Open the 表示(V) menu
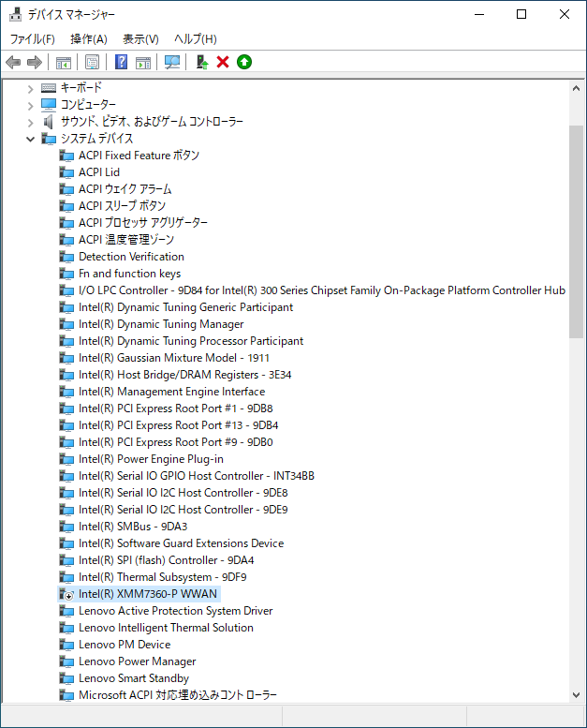Viewport: 587px width, 728px height. pyautogui.click(x=140, y=39)
